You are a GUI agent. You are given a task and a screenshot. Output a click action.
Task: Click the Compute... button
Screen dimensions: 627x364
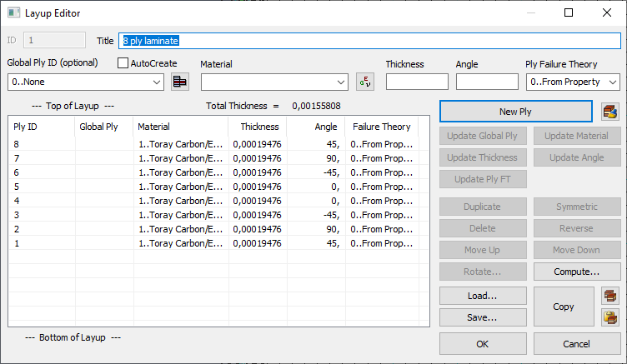pos(577,272)
